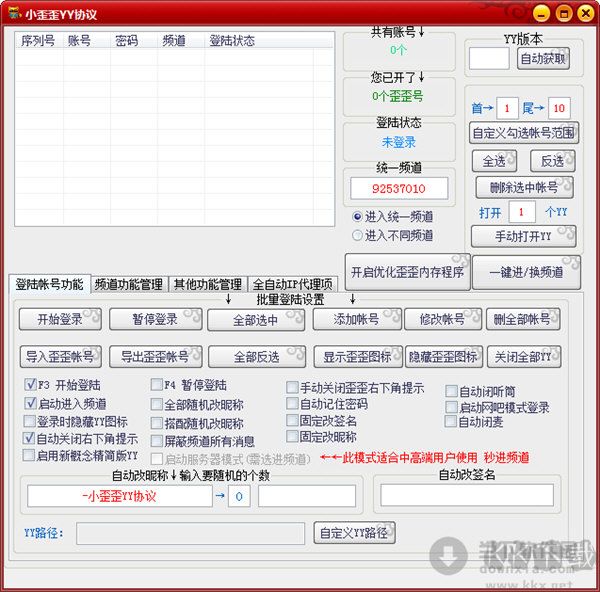Minimize the window with the yellow button

pos(540,13)
